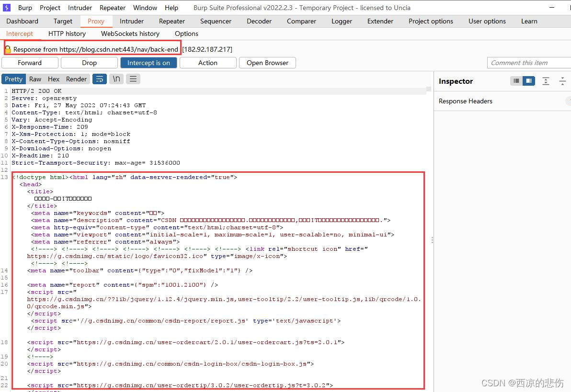
Task: Select the Raw view mode
Action: [x=35, y=79]
